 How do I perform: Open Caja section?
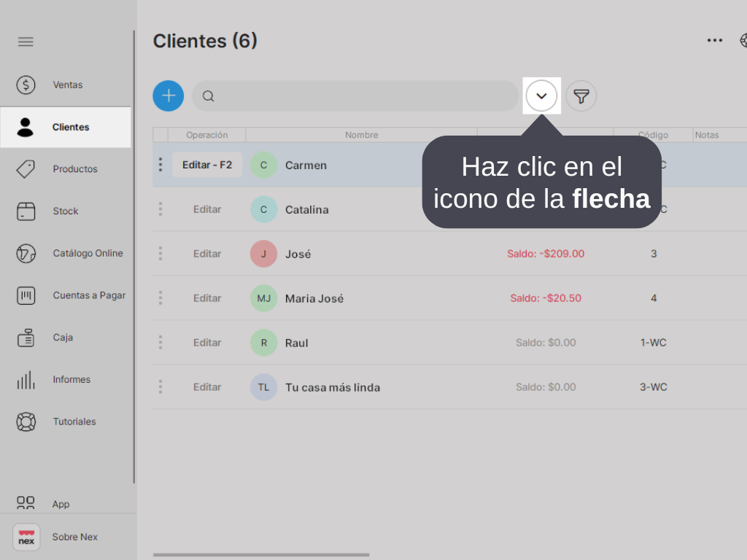(x=63, y=338)
